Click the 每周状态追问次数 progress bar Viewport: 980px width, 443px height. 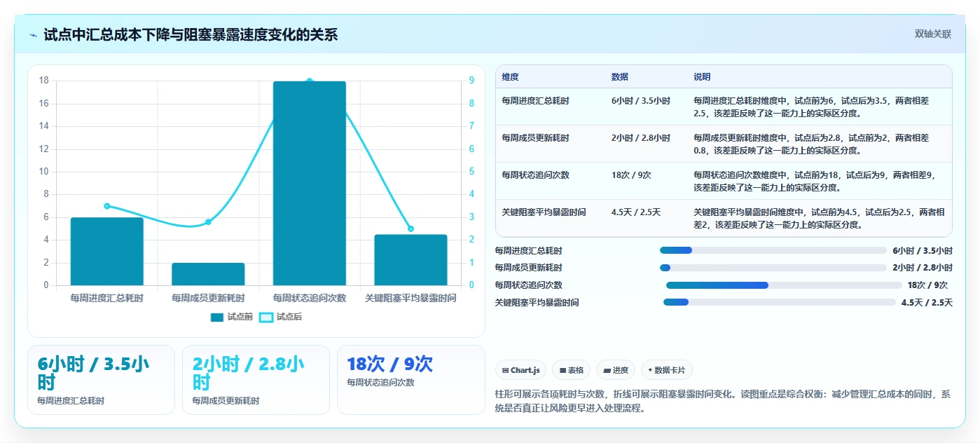click(x=784, y=285)
